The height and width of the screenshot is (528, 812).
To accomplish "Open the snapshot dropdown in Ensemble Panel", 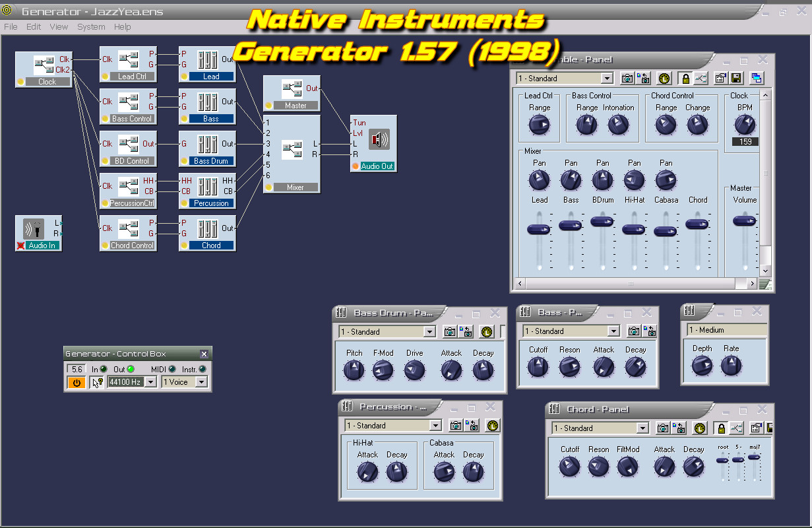I will (x=607, y=78).
